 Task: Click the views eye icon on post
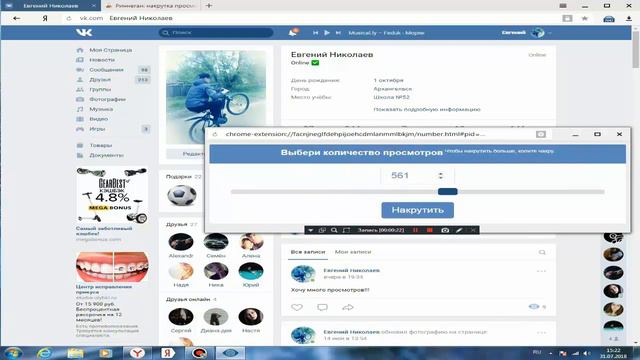(533, 307)
